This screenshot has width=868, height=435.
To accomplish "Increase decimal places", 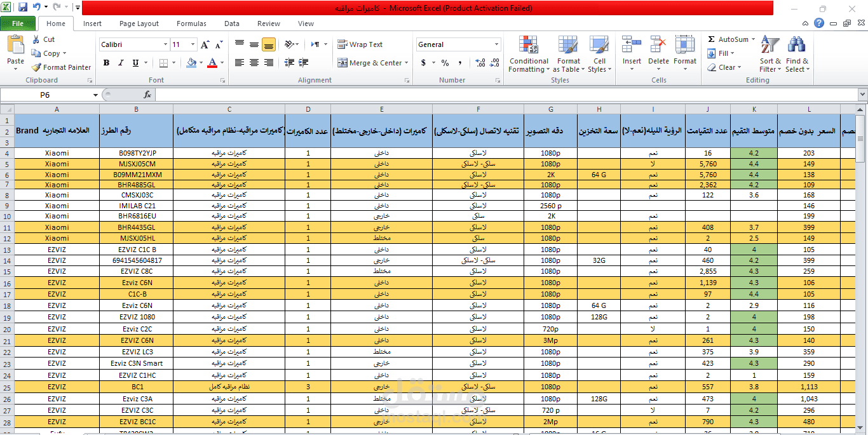I will point(480,63).
